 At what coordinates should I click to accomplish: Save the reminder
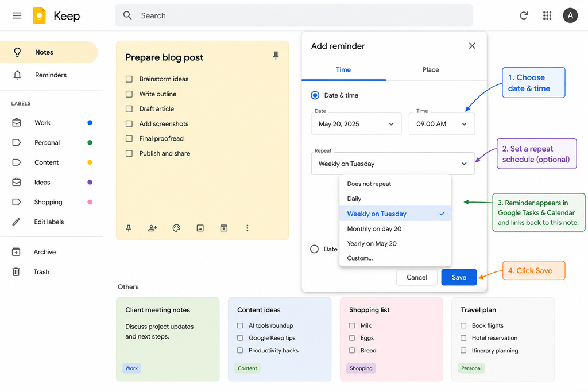click(459, 277)
